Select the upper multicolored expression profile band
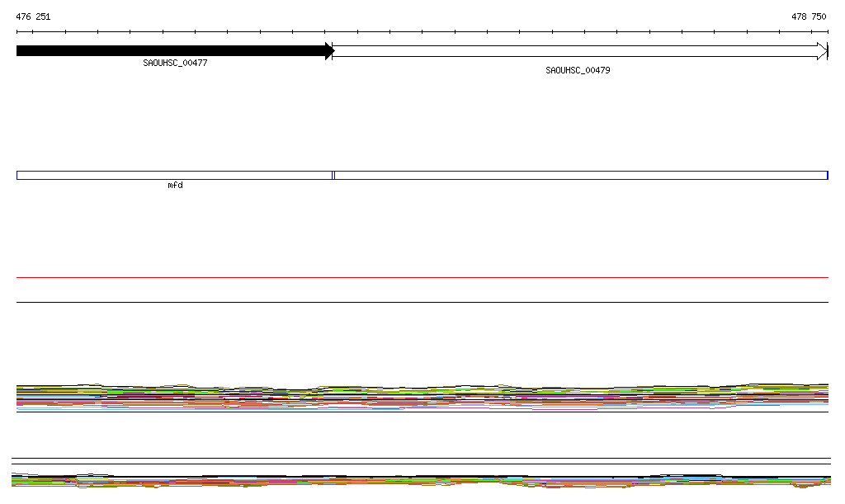Image resolution: width=845 pixels, height=504 pixels. click(422, 396)
